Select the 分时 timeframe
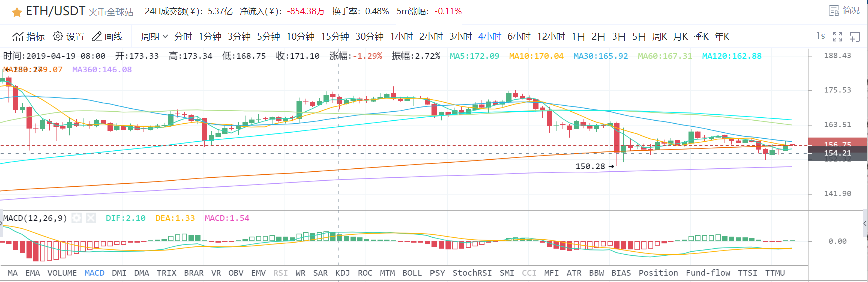This screenshot has width=868, height=282. tap(183, 37)
